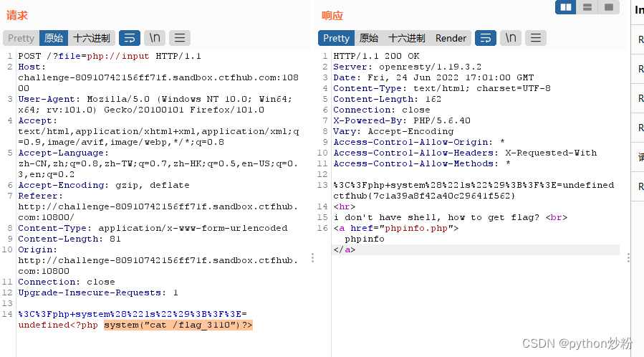The width and height of the screenshot is (644, 357).
Task: Select top-bottom split layout icon
Action: coord(587,7)
